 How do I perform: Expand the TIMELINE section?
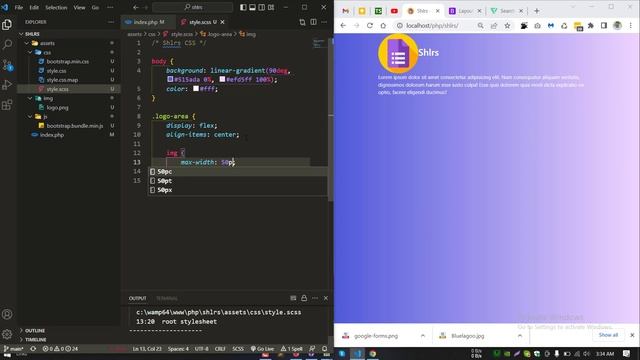pos(69,340)
